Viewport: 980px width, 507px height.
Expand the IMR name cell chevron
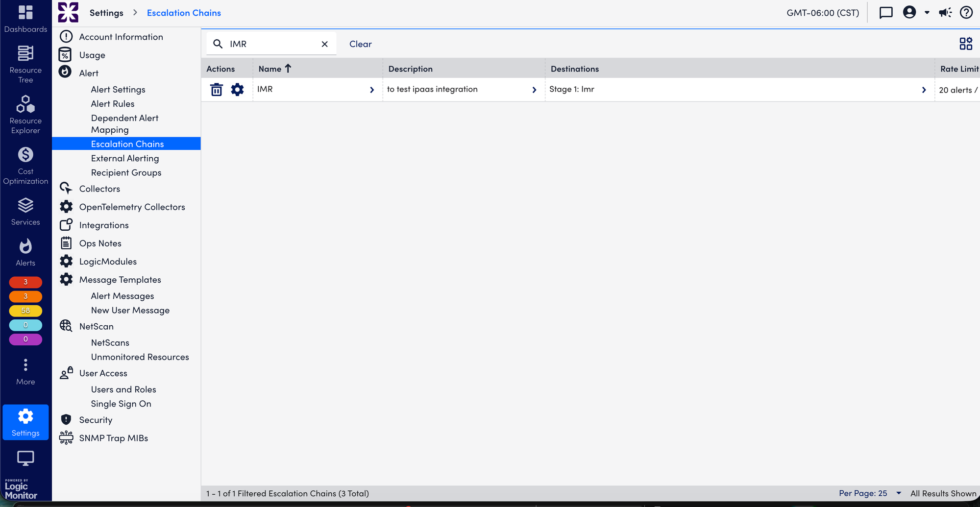tap(371, 90)
